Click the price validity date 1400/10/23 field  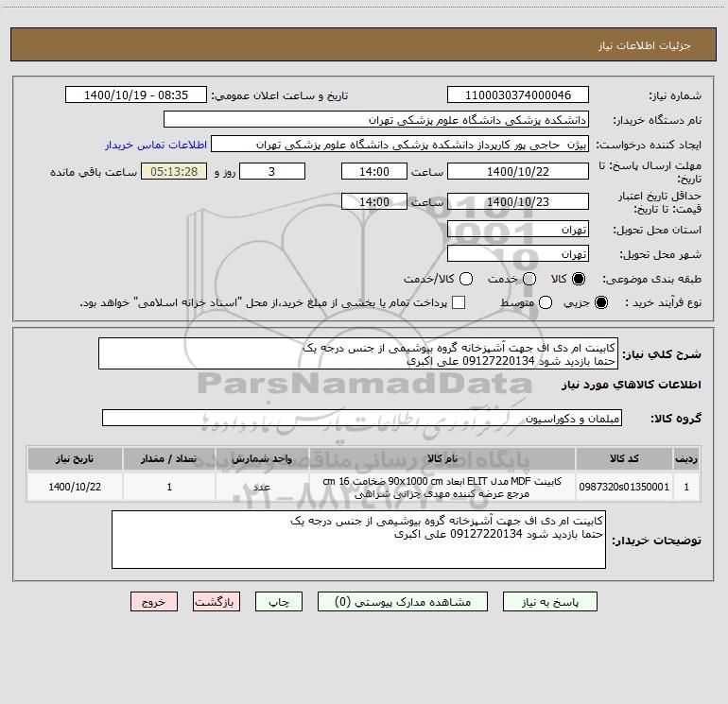518,201
